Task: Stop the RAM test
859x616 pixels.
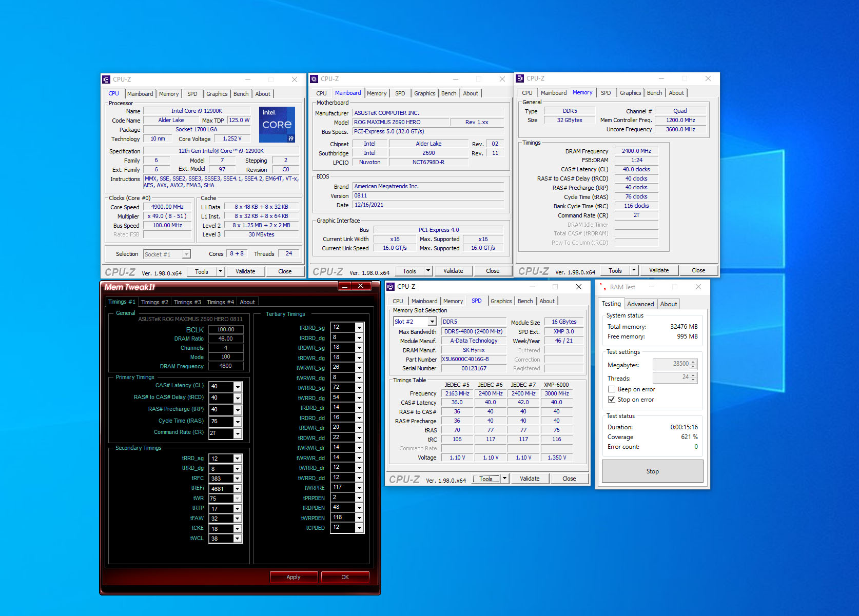Action: [x=653, y=471]
